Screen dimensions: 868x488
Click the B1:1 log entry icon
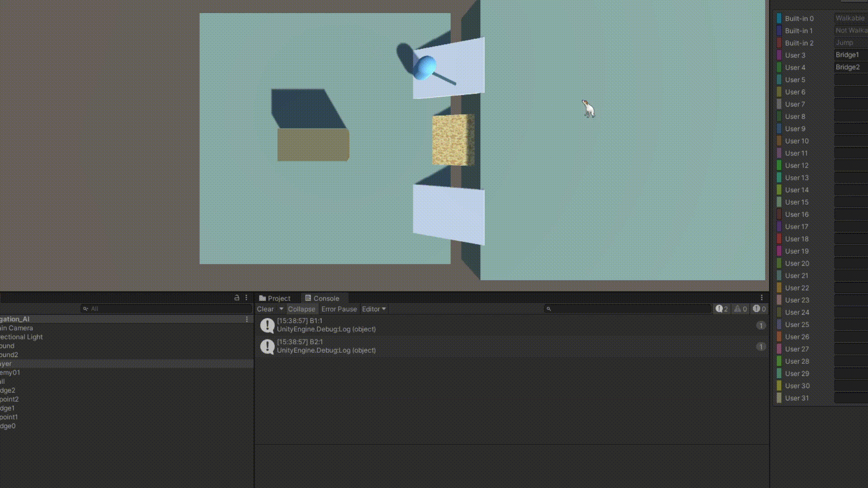coord(267,325)
